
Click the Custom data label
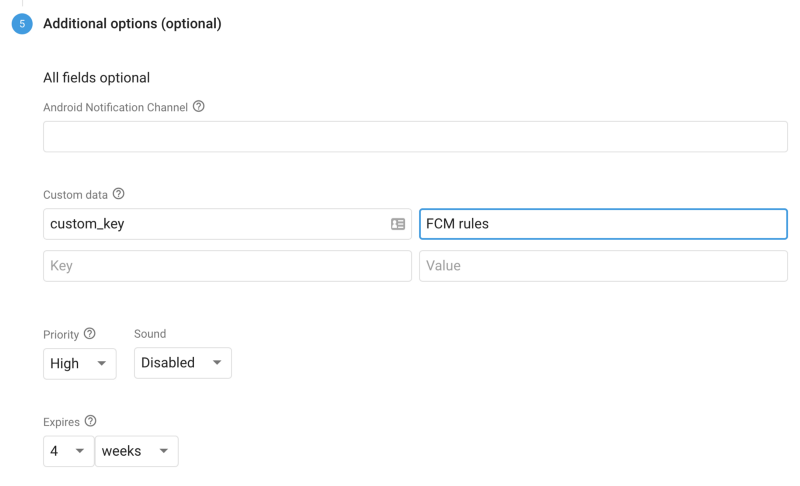(x=76, y=195)
